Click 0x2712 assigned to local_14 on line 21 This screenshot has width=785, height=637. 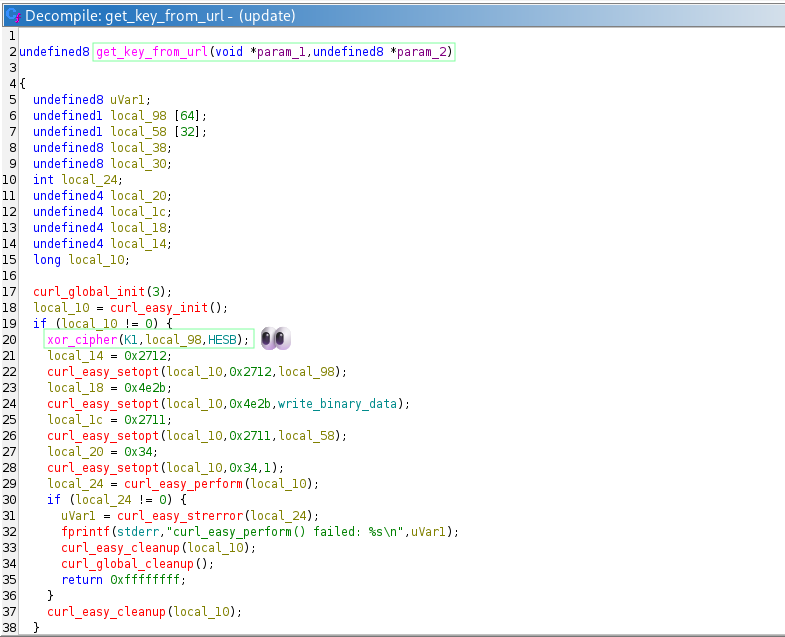pyautogui.click(x=145, y=356)
